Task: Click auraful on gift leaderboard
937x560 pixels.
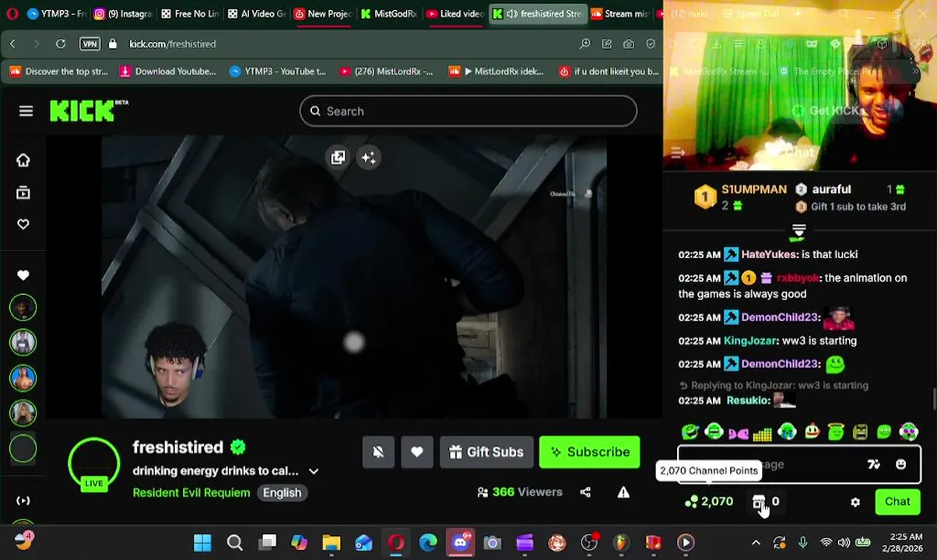Action: click(831, 189)
